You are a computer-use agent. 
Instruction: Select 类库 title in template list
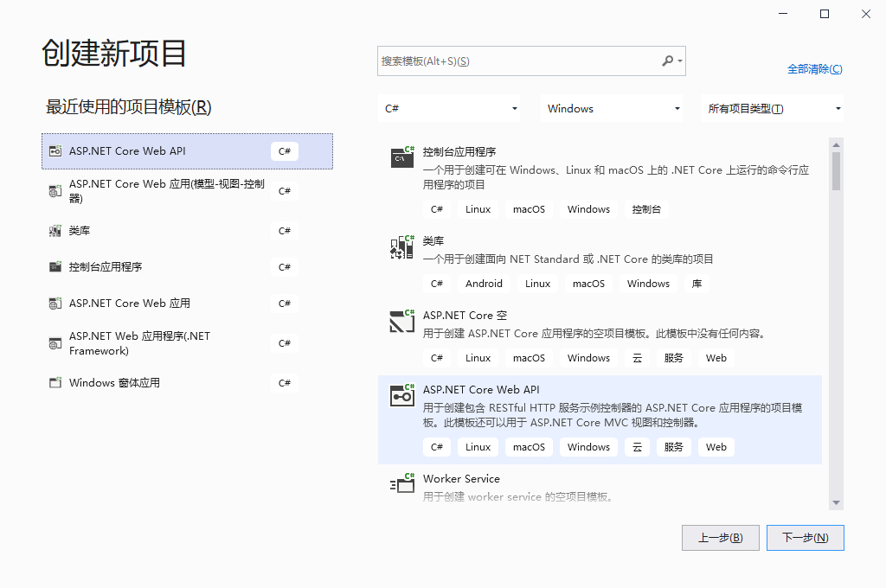click(x=433, y=241)
